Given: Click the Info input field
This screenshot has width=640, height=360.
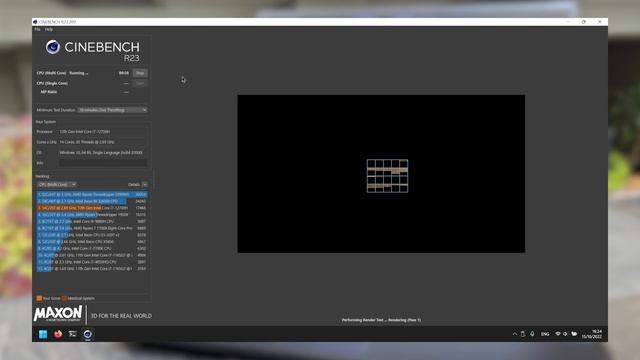Looking at the screenshot, I should click(x=103, y=163).
